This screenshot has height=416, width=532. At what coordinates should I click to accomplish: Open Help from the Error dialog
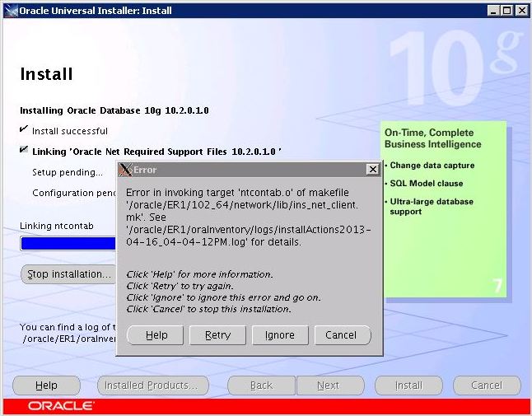(155, 335)
